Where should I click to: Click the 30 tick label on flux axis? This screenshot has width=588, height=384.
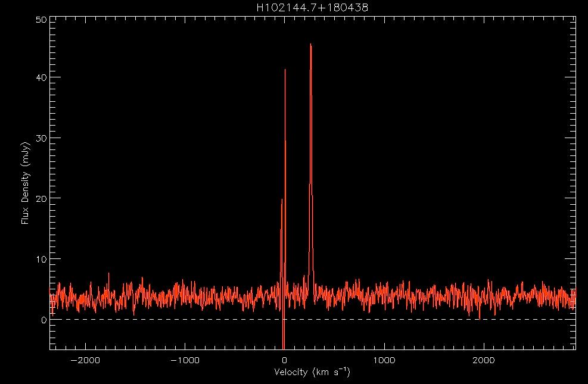tap(41, 138)
